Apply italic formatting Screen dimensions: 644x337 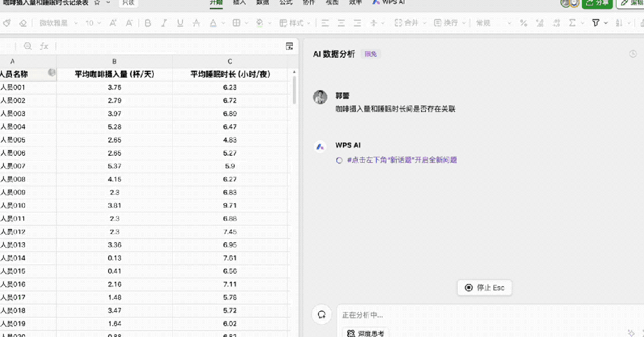pos(164,23)
